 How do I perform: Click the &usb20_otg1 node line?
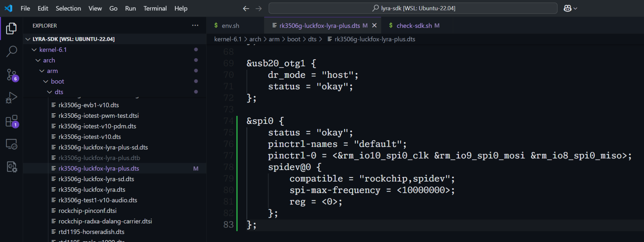click(281, 63)
